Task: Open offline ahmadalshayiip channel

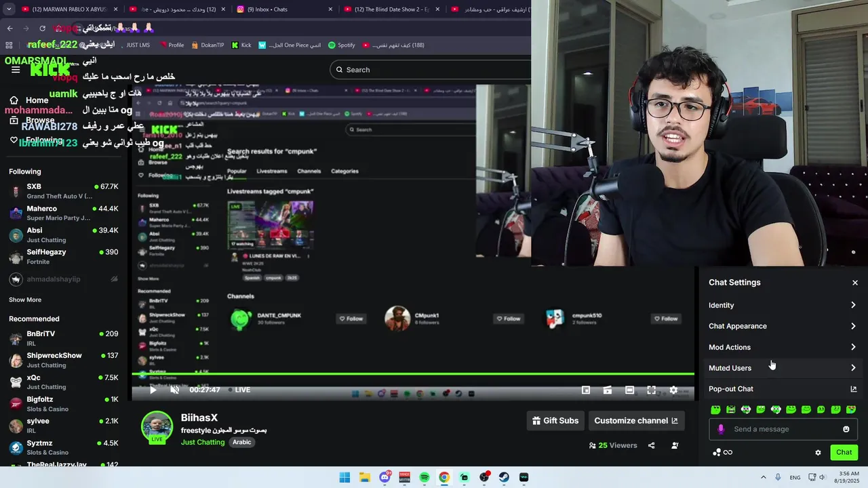Action: point(64,279)
